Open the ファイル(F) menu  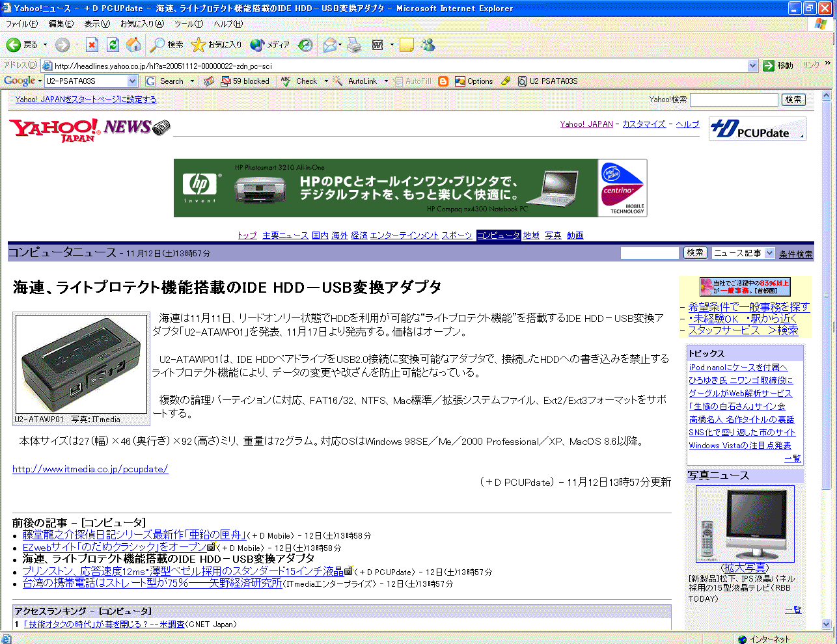21,24
